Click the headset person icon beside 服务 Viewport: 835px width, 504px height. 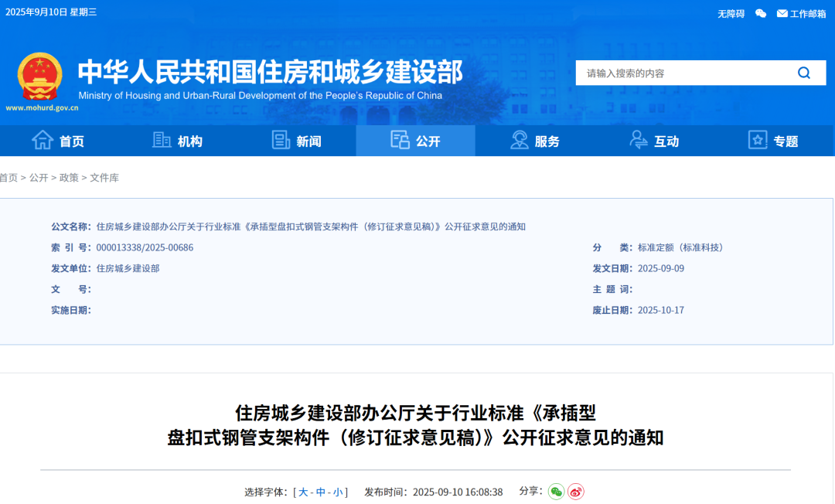(x=519, y=140)
